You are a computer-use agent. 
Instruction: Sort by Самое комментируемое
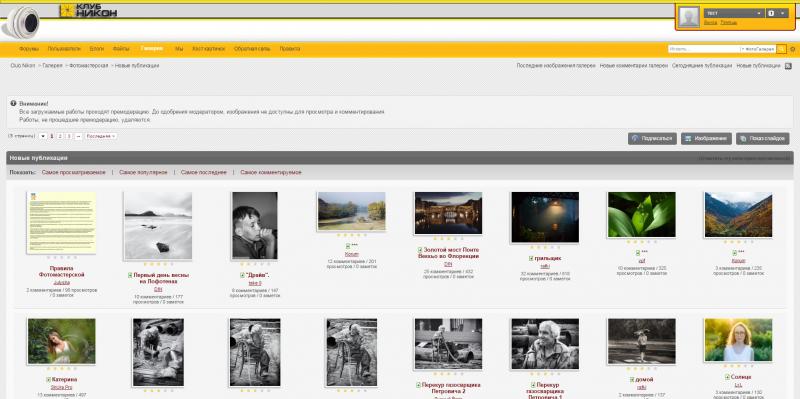271,172
